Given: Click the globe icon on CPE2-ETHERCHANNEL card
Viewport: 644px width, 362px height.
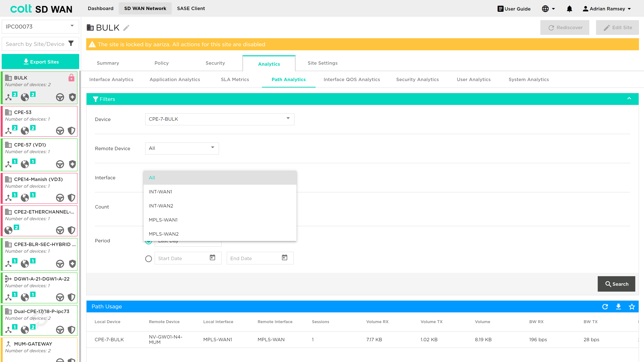Looking at the screenshot, I should pos(9,230).
